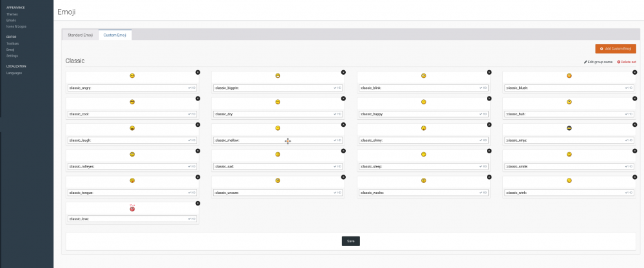644x268 pixels.
Task: Select the Custom Emoji tab
Action: [115, 35]
